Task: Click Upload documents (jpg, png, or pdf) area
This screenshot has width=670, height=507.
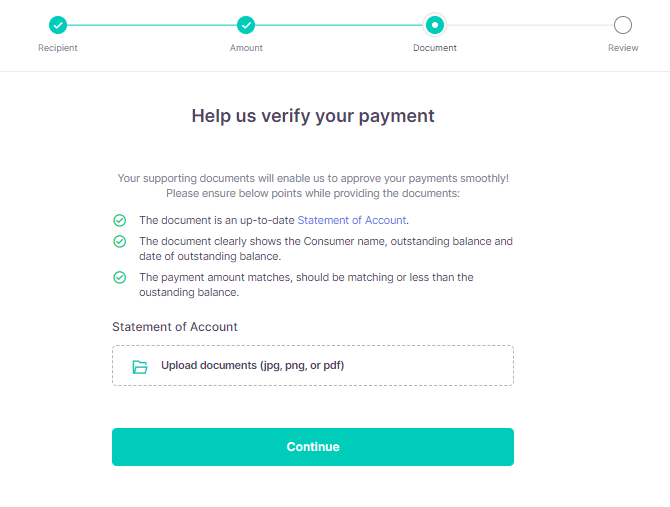Action: point(313,366)
